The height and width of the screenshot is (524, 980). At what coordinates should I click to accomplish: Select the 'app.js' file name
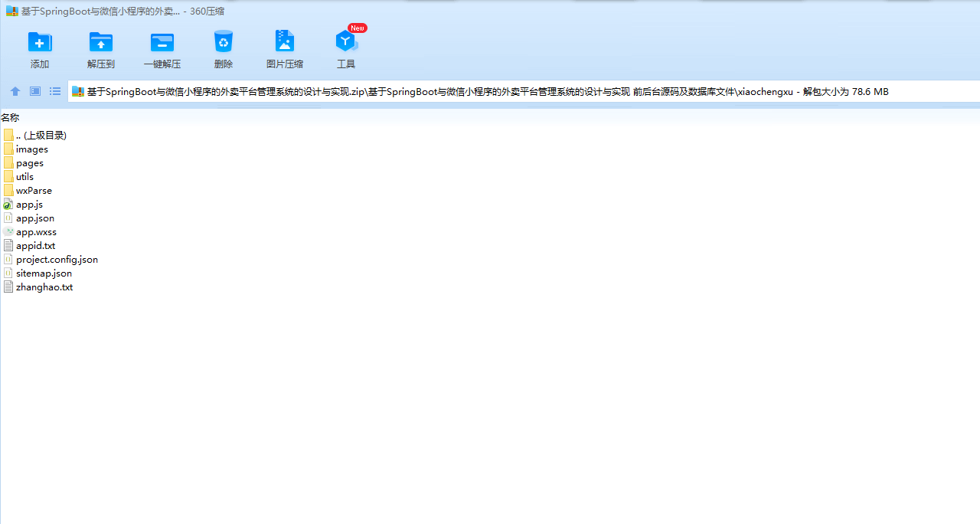(x=30, y=205)
